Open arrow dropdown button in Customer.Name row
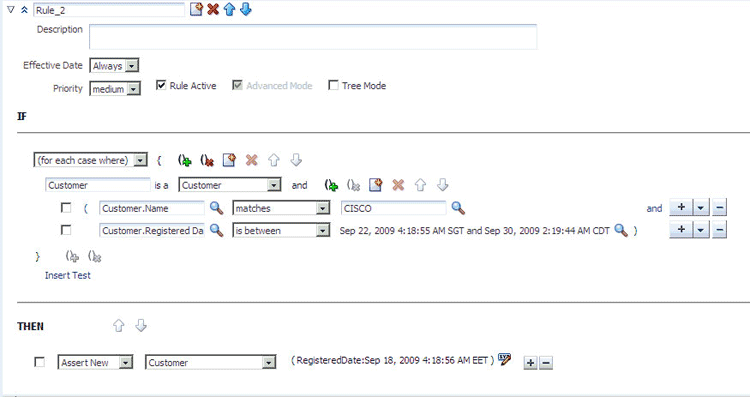 tap(700, 208)
